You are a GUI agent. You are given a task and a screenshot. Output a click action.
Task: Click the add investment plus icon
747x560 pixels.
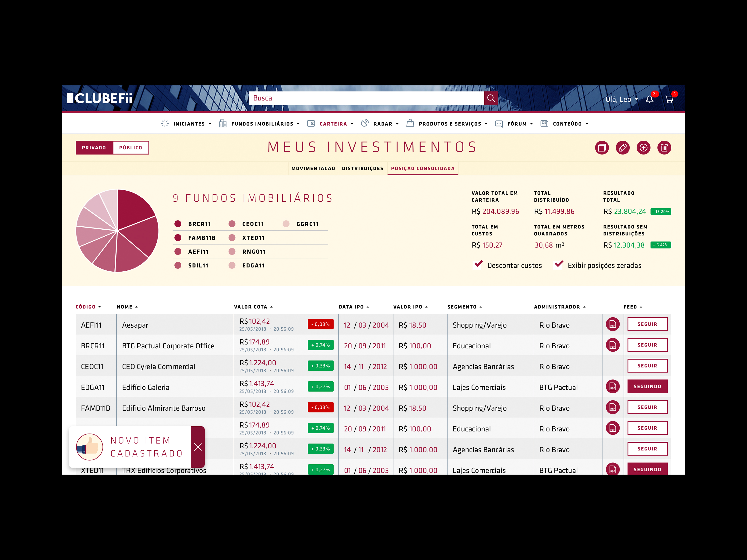pyautogui.click(x=643, y=147)
